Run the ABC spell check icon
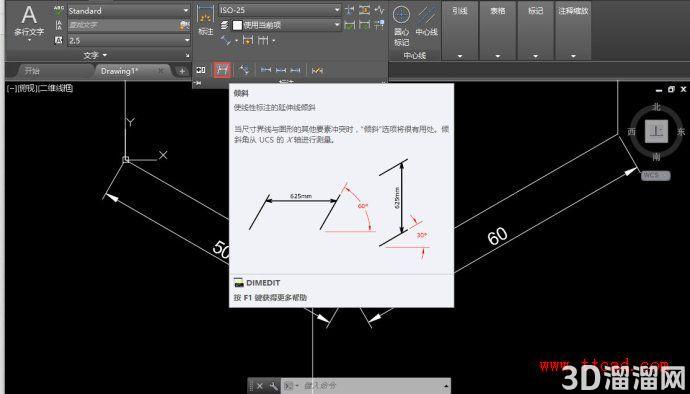Viewport: 690px width, 394px height. 59,11
